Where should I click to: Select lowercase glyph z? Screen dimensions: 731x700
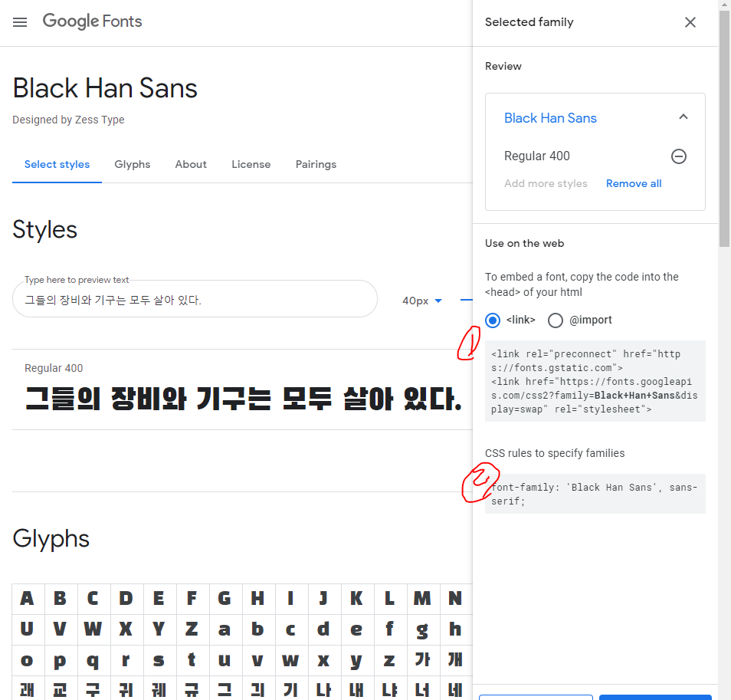click(x=389, y=660)
